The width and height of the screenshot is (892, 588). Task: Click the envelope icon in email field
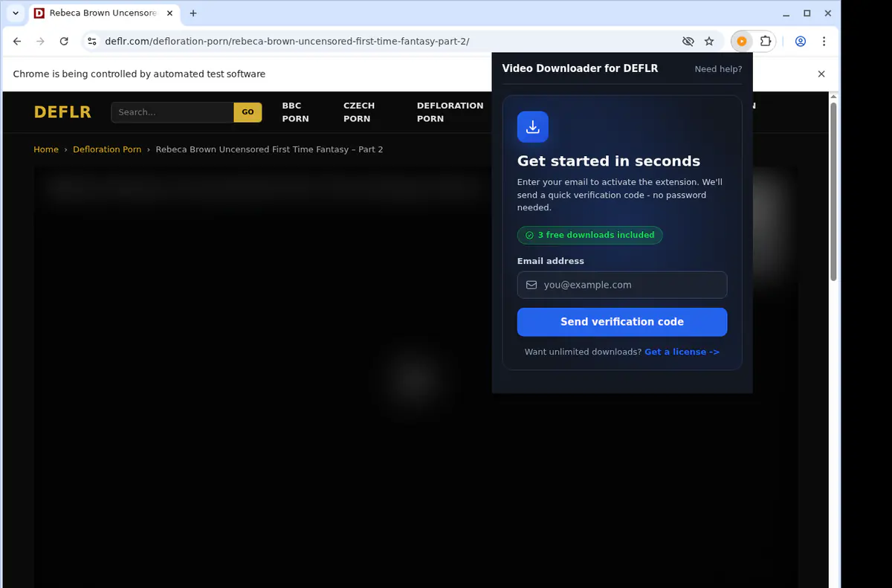[531, 285]
